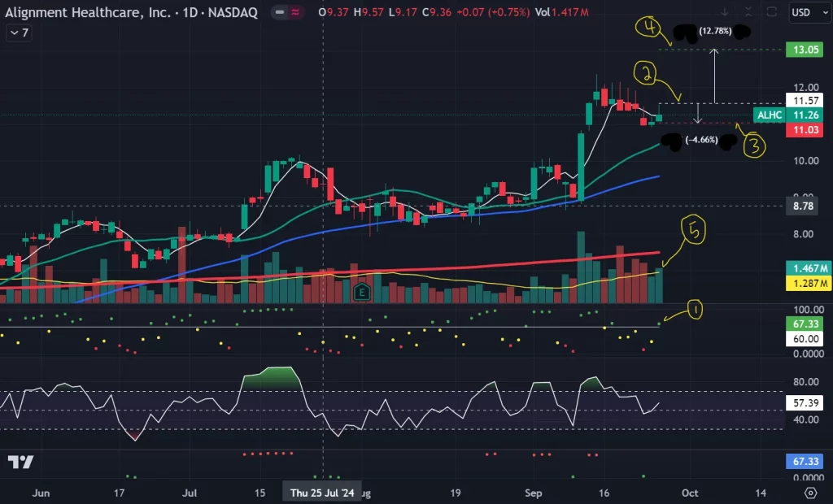Viewport: 833px width, 504px height.
Task: Click the pink wavy-lines data status icon
Action: (x=295, y=12)
